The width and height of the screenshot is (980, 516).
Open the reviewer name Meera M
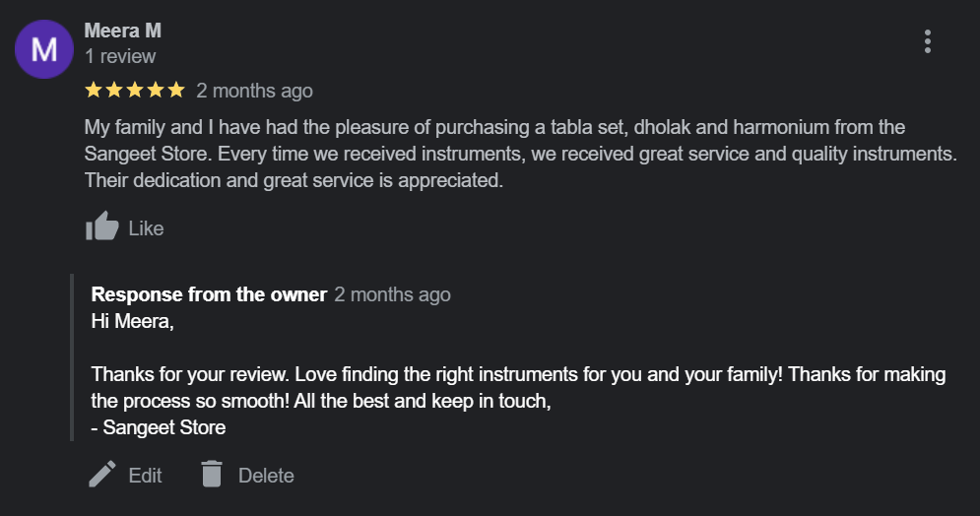(123, 31)
